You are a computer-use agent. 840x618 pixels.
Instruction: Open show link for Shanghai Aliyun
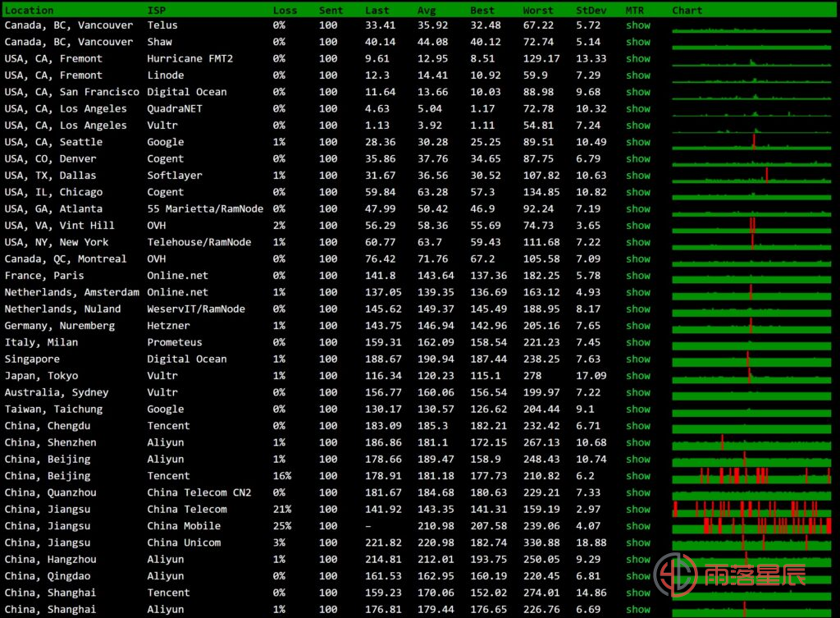[x=638, y=610]
